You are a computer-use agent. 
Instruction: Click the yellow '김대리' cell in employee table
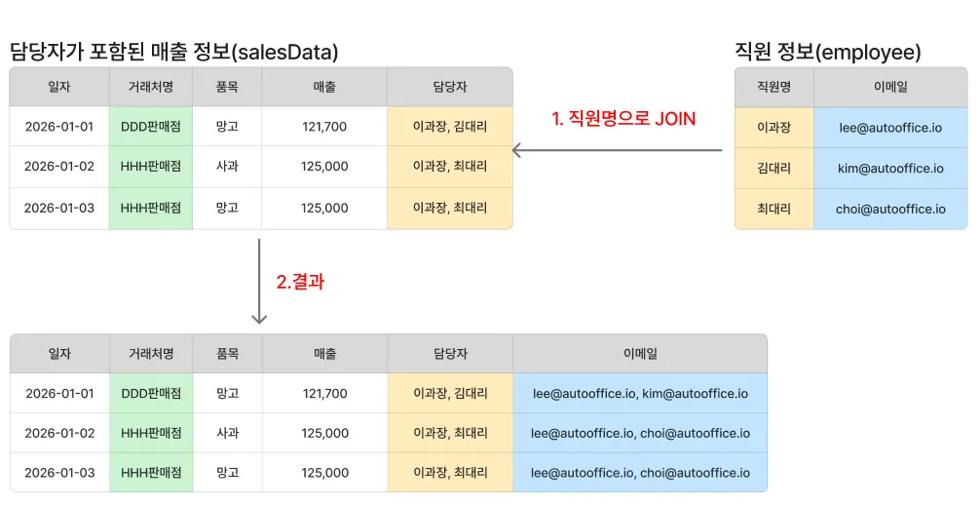(x=773, y=168)
